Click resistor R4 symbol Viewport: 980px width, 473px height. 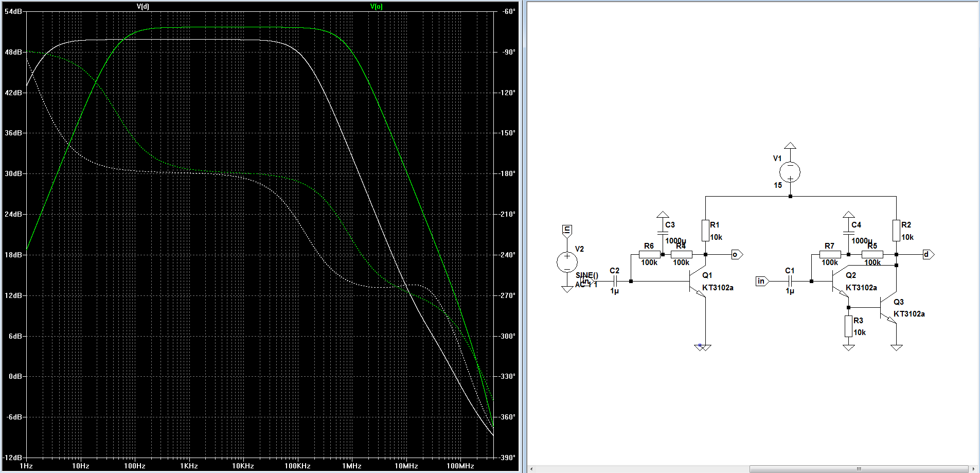click(x=681, y=254)
